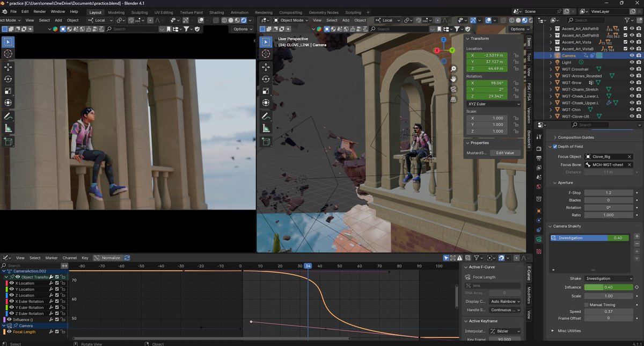Open the Modifiers tab in graph editor sidebar
Image resolution: width=644 pixels, height=346 pixels.
[529, 295]
